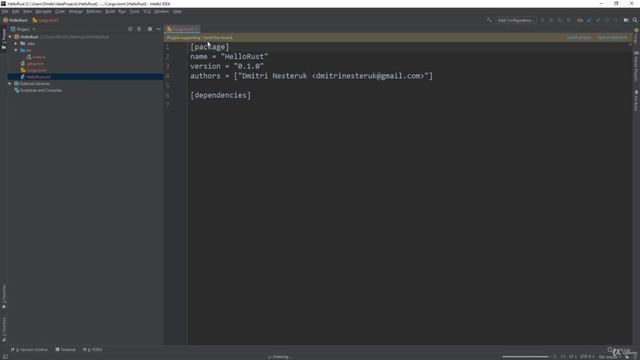The image size is (640, 360).
Task: Hide the Project panel with minus icon
Action: (158, 29)
